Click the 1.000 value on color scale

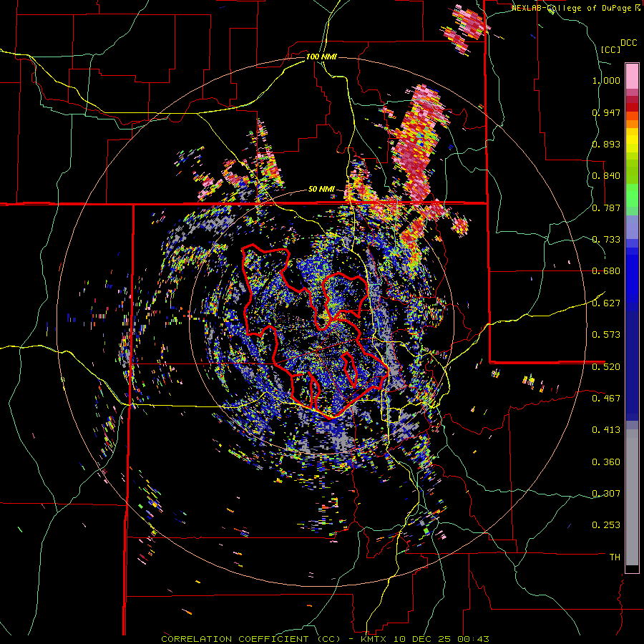pyautogui.click(x=606, y=80)
